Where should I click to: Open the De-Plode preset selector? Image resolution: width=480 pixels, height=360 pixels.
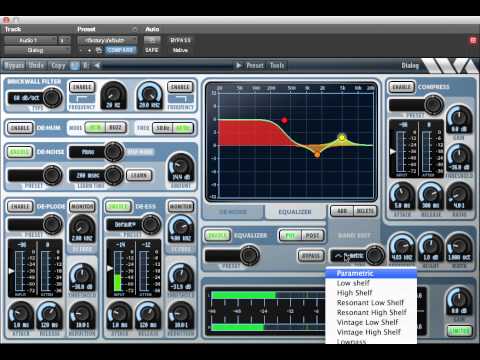35,224
